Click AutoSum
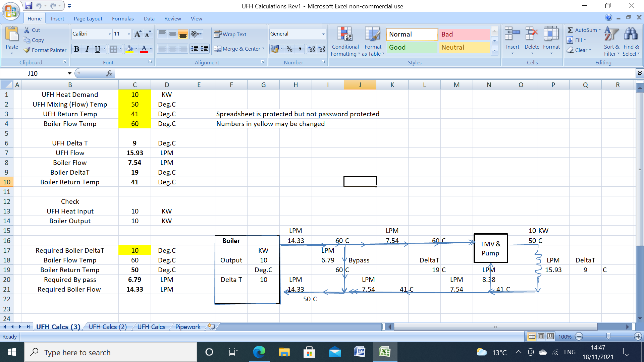The height and width of the screenshot is (362, 644). [x=582, y=30]
